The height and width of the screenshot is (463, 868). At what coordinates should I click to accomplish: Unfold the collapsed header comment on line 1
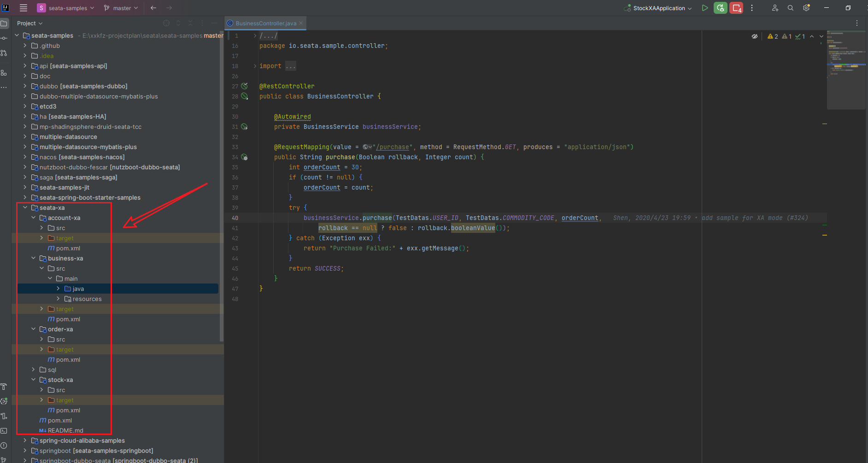coord(255,35)
